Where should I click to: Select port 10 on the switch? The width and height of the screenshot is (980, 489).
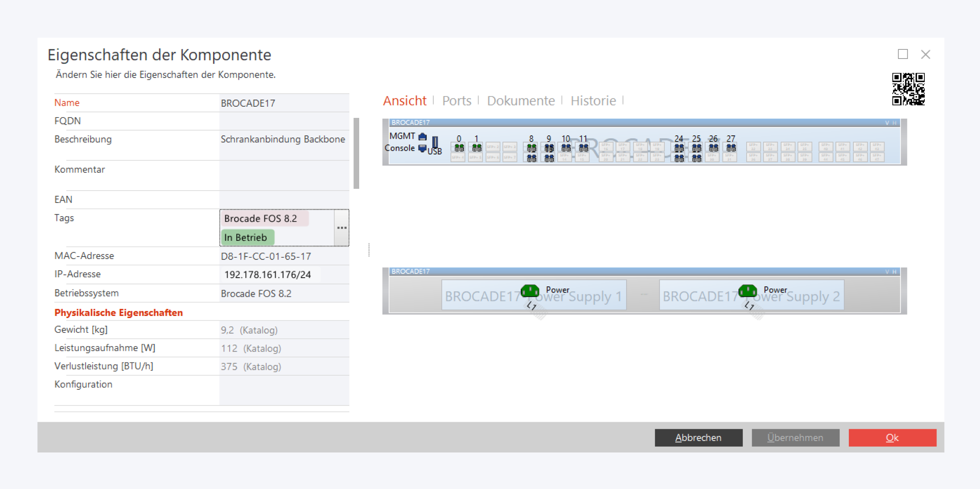[x=566, y=147]
